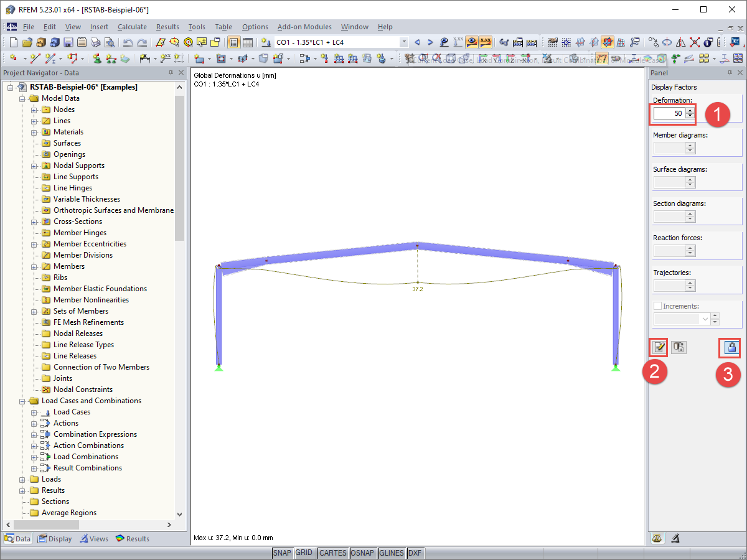The image size is (747, 560).
Task: Click the lock icon in Panel
Action: 731,347
